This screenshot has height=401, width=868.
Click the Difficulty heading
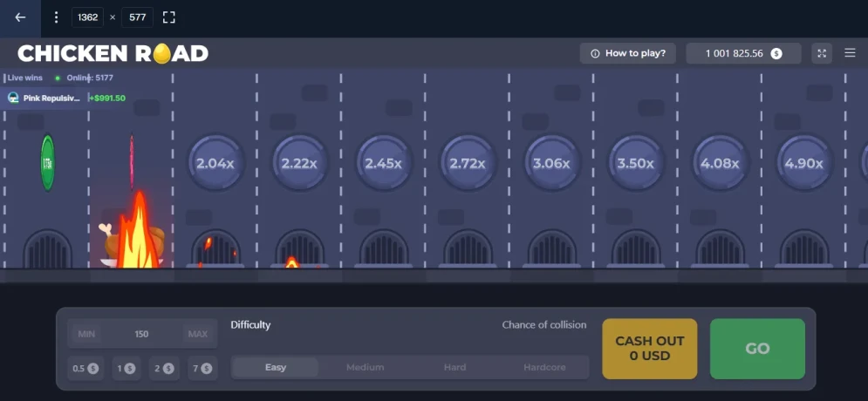click(250, 324)
